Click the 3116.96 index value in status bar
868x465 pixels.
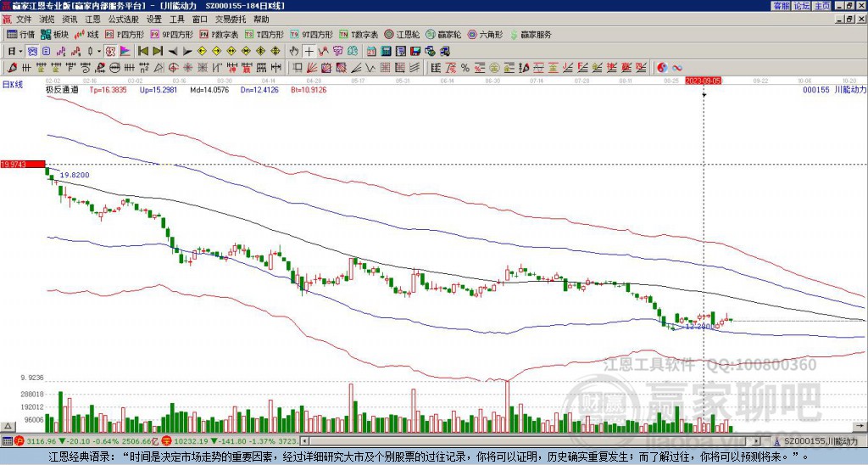pos(42,441)
